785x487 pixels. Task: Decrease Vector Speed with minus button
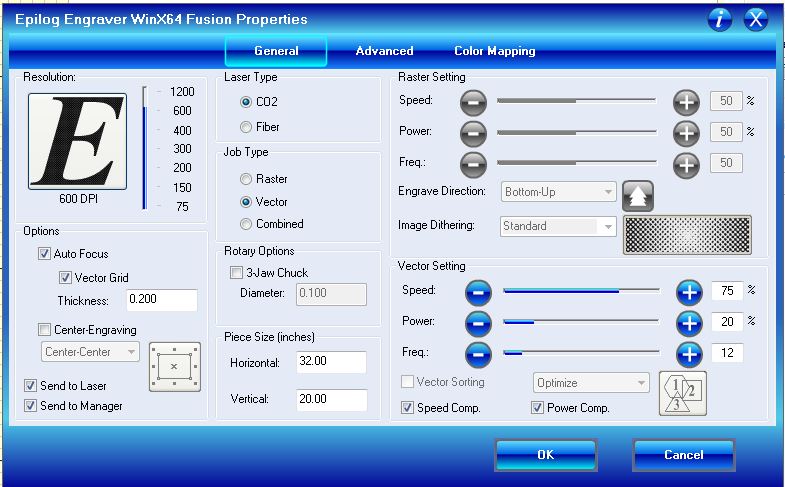tap(478, 293)
